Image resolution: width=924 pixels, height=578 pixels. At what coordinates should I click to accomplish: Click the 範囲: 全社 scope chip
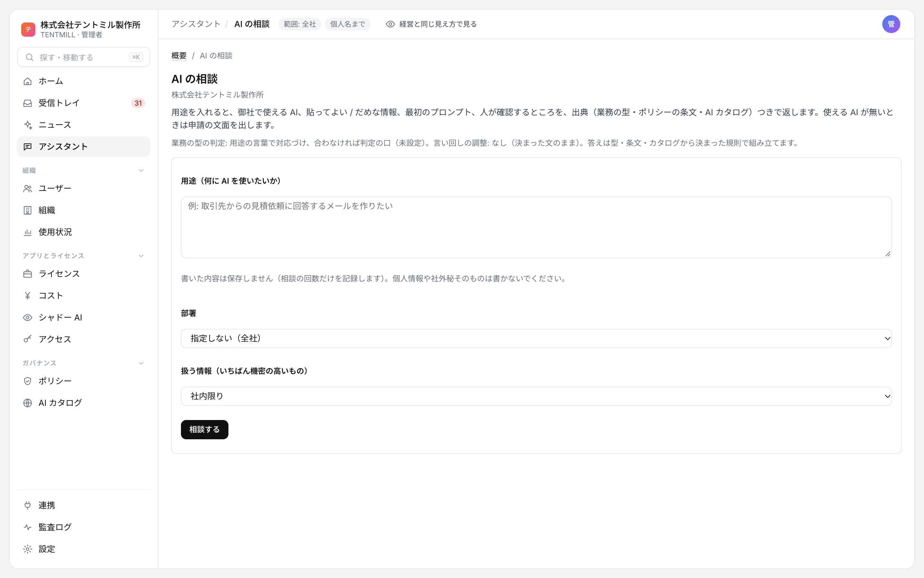pos(300,24)
